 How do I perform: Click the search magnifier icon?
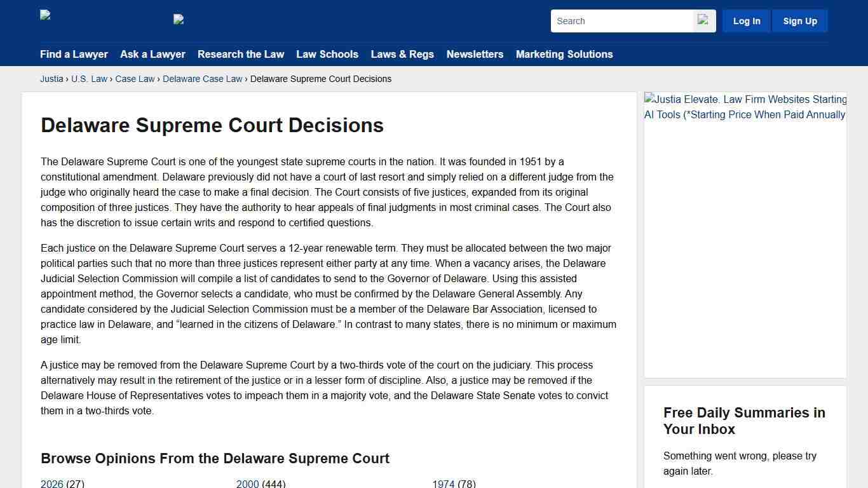point(703,20)
